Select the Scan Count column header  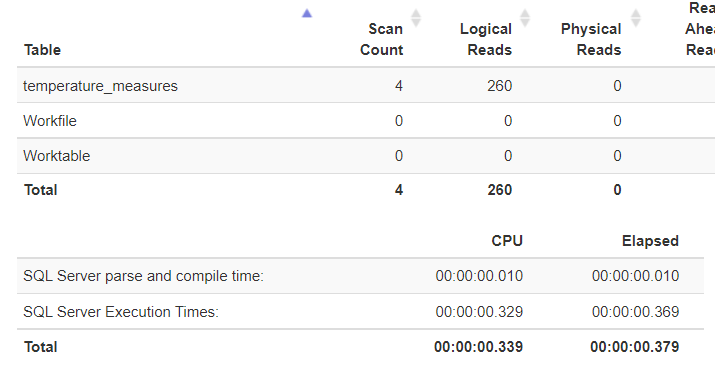[x=382, y=39]
